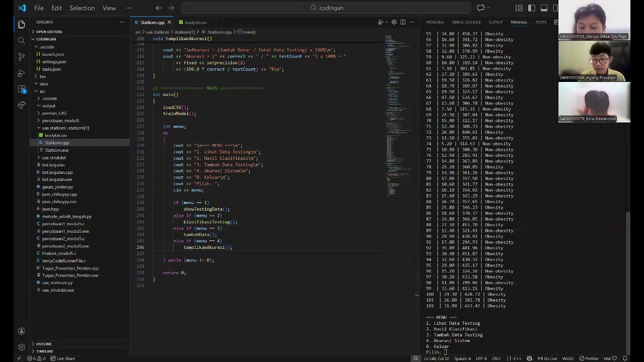Go forward with the navigation arrow

click(171, 8)
